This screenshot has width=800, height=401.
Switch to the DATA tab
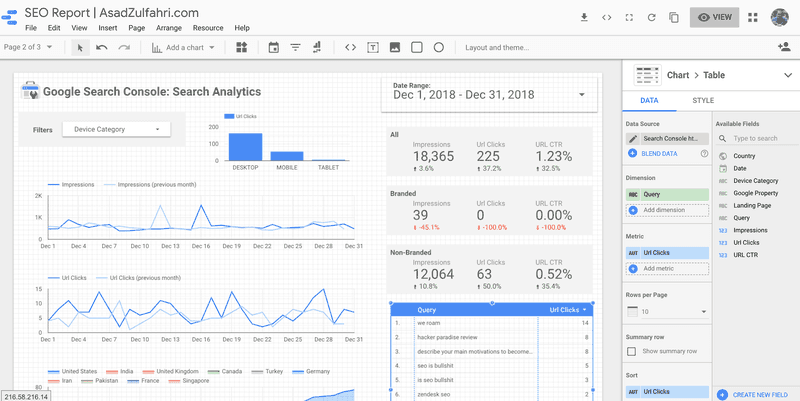(649, 101)
